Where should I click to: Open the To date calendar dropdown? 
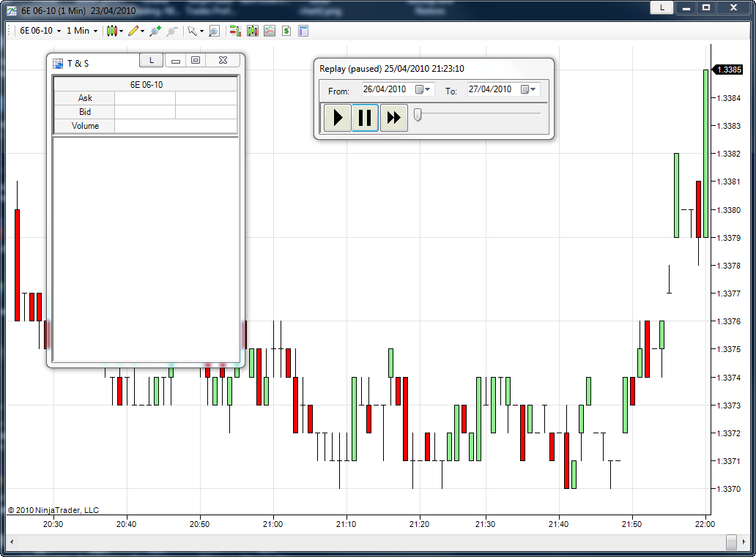tap(529, 89)
